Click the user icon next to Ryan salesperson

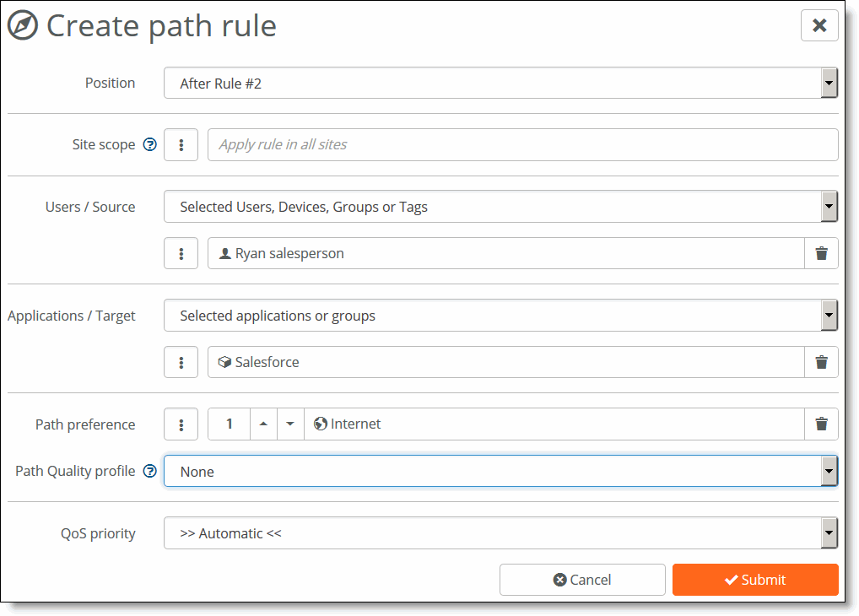pos(224,254)
